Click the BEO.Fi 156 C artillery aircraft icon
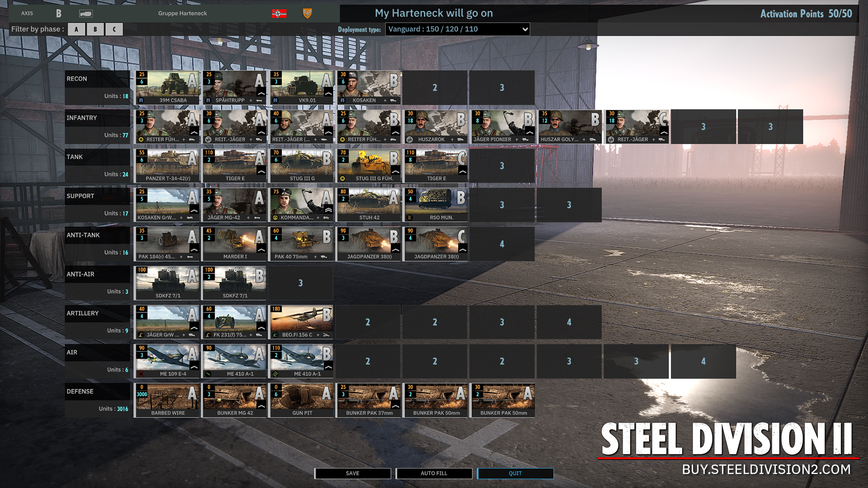This screenshot has height=488, width=868. pyautogui.click(x=301, y=322)
